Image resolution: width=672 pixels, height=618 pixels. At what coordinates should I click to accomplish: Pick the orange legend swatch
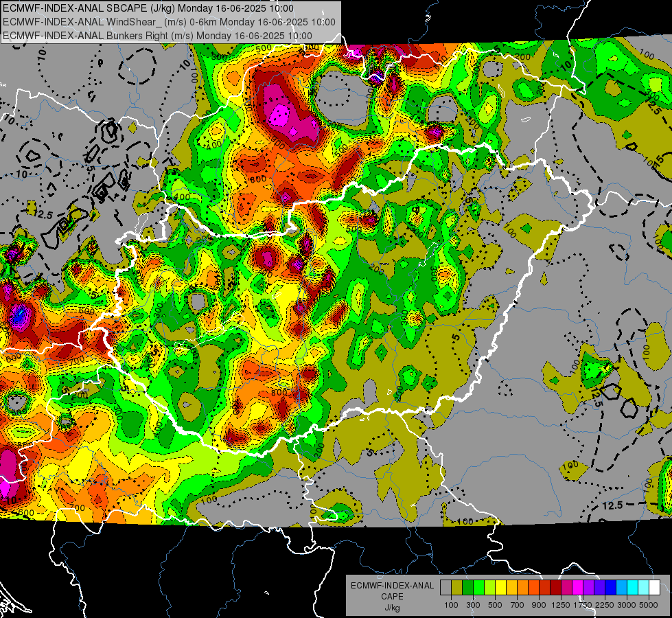(523, 588)
